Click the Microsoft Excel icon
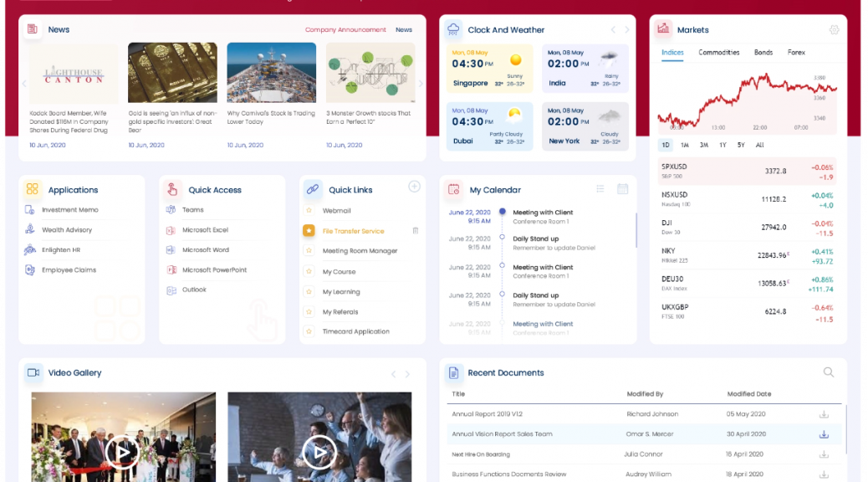This screenshot has width=868, height=482. point(171,230)
